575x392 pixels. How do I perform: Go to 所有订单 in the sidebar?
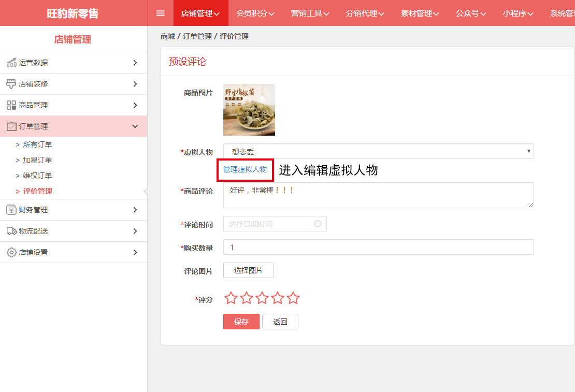point(37,144)
